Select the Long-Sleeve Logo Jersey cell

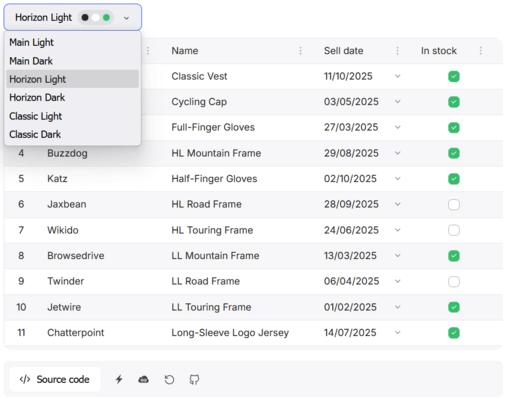click(230, 333)
